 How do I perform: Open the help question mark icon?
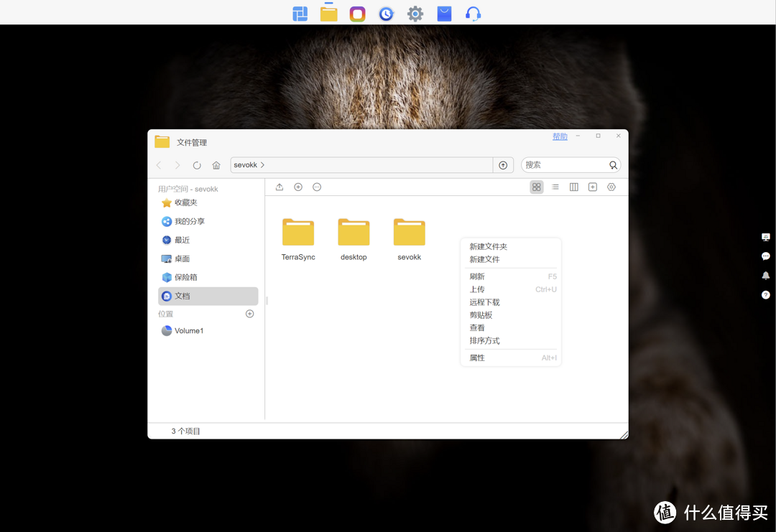(765, 294)
